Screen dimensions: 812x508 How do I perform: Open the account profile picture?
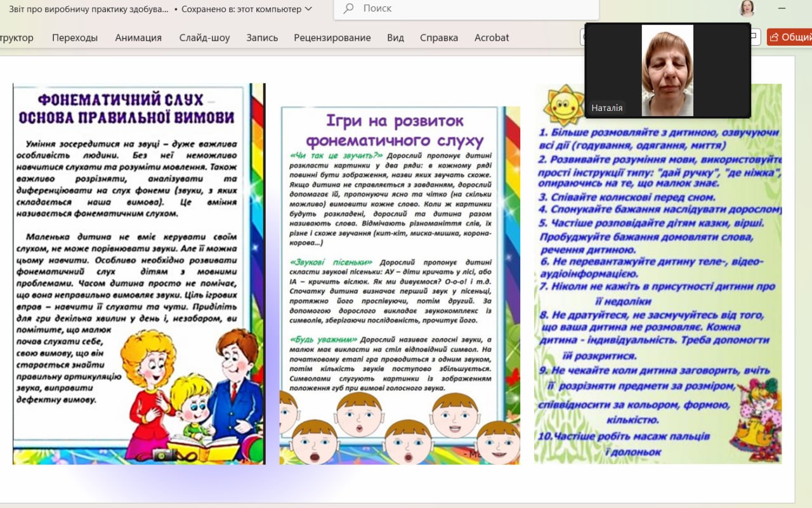(x=747, y=8)
